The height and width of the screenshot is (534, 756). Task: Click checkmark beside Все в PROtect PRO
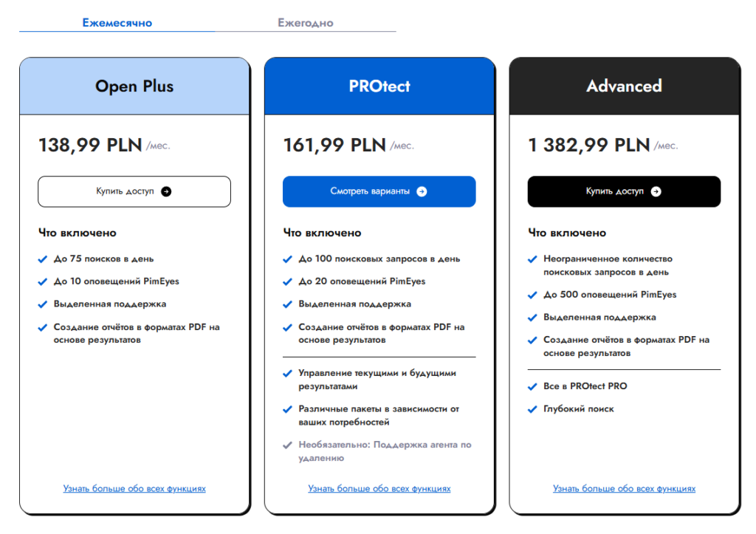pos(532,386)
